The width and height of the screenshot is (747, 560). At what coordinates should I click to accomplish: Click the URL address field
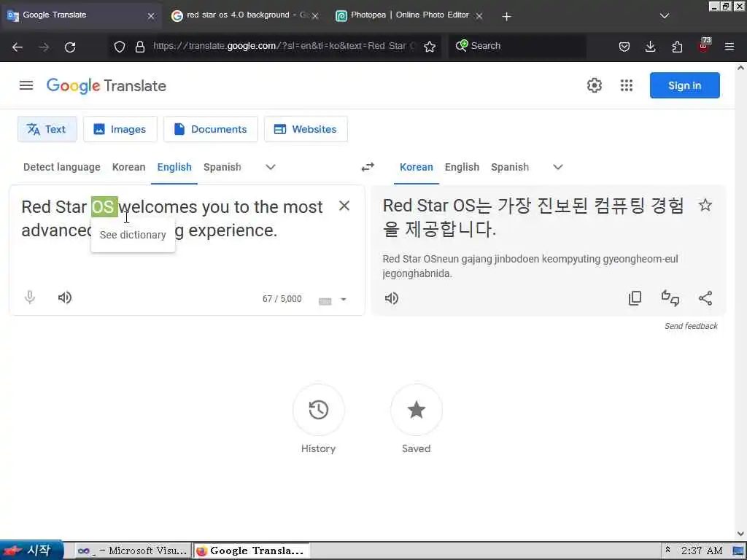pos(284,46)
